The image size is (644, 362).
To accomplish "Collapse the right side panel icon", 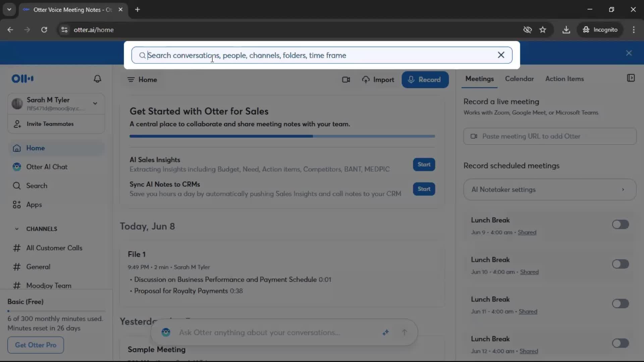I will pos(631,78).
